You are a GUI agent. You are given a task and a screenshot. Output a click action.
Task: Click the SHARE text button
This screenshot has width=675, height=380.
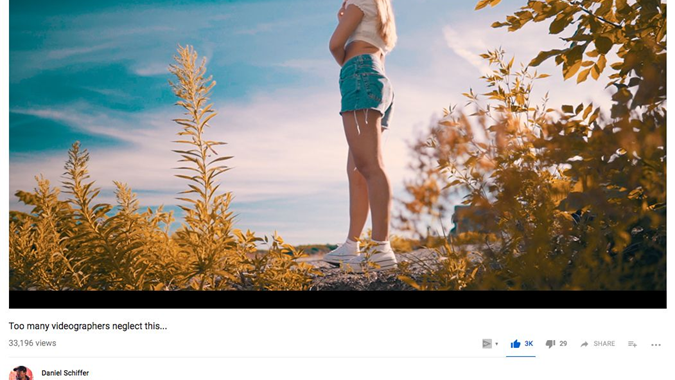click(604, 343)
